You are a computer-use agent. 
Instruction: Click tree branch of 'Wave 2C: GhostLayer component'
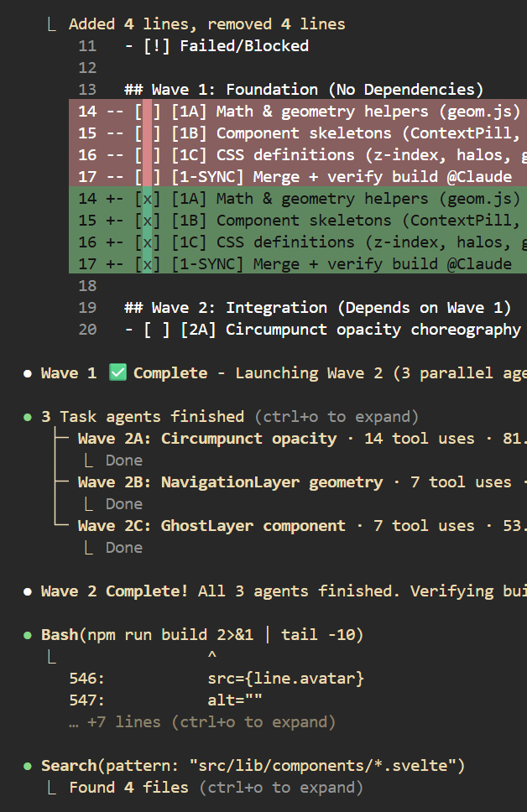point(61,525)
